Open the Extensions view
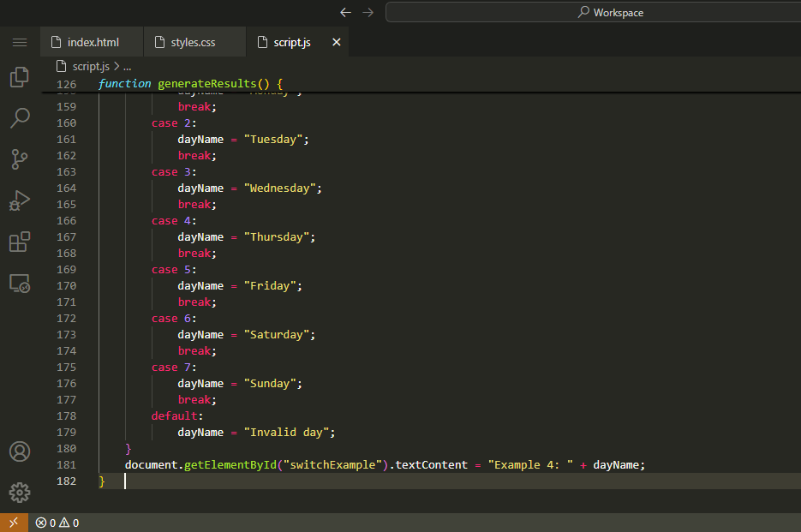 click(x=19, y=242)
